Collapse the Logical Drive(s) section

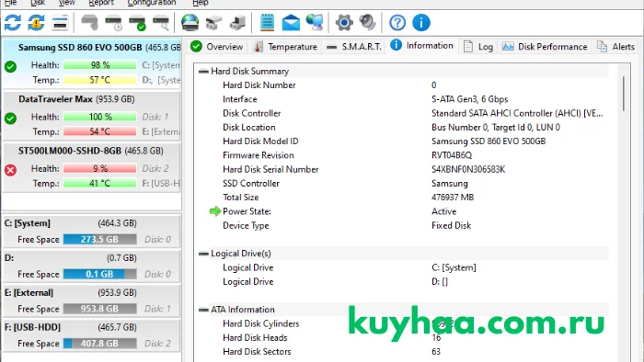[203, 254]
